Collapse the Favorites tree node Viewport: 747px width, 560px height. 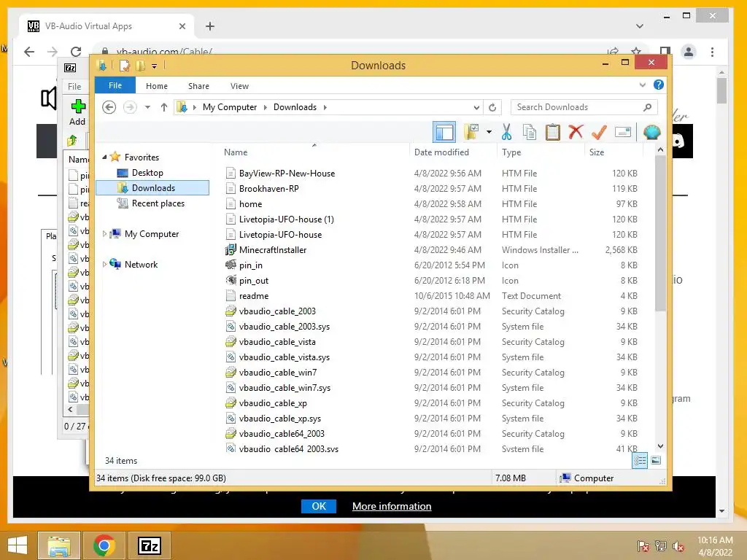pos(104,157)
